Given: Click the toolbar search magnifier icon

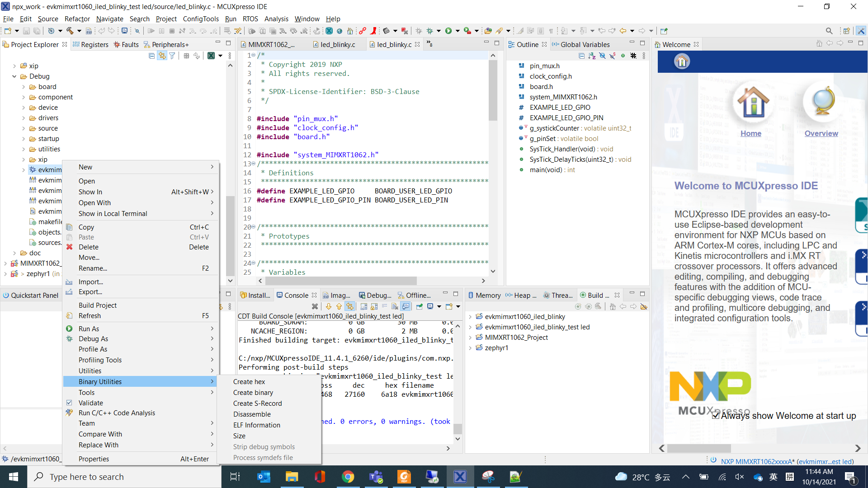Looking at the screenshot, I should (x=829, y=31).
